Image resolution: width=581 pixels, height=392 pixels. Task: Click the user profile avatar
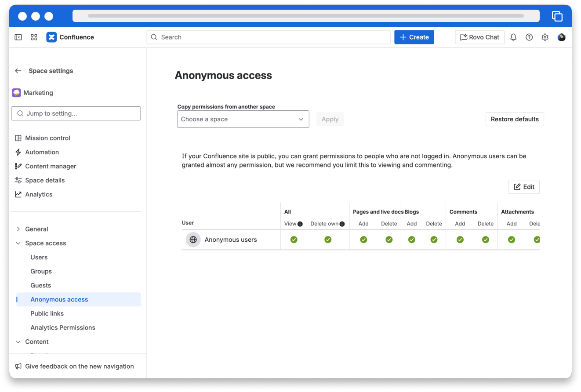coord(561,37)
